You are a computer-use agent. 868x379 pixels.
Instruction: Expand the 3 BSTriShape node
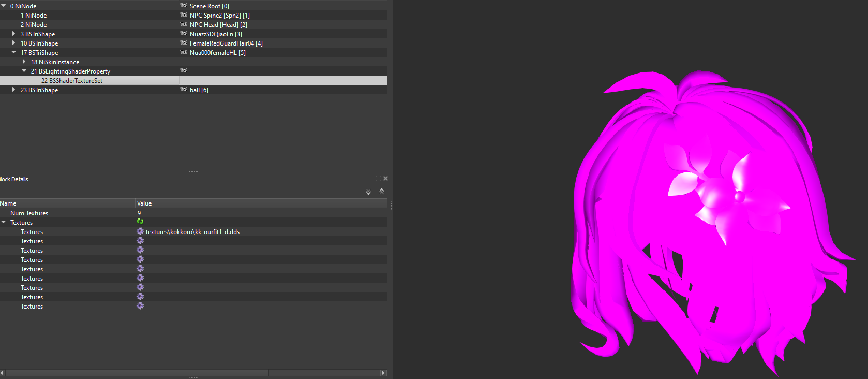(13, 34)
